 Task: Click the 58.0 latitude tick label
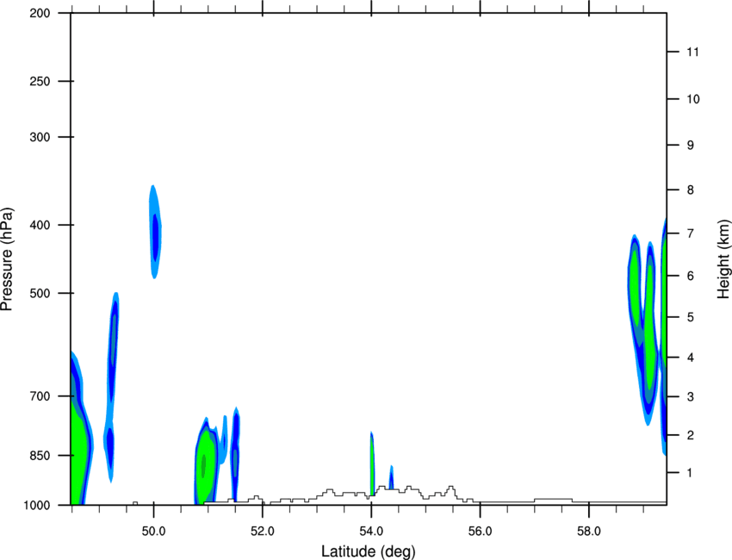589,532
